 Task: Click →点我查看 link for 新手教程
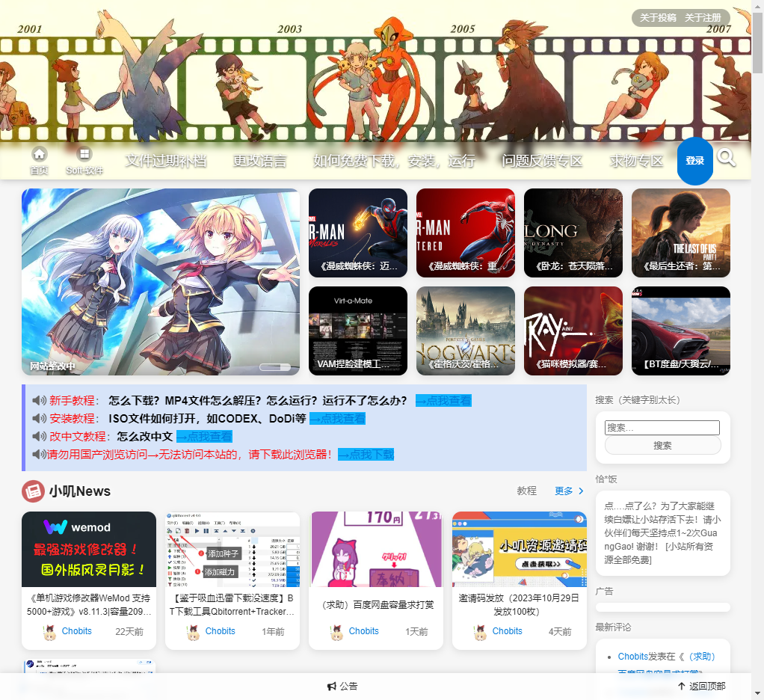(443, 401)
